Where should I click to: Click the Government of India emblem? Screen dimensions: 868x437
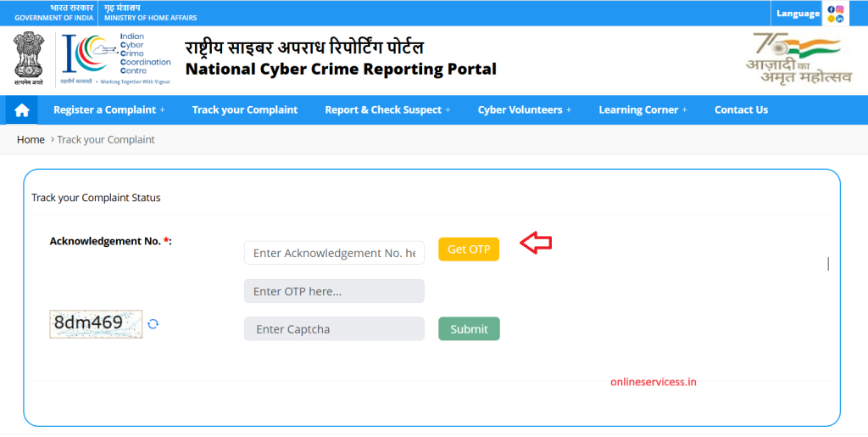(x=29, y=59)
